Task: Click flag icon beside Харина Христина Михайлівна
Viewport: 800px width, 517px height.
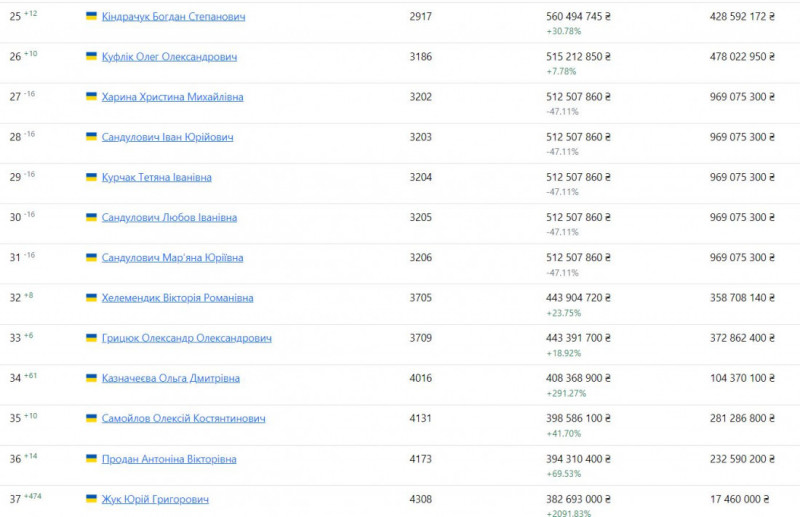Action: pyautogui.click(x=91, y=97)
